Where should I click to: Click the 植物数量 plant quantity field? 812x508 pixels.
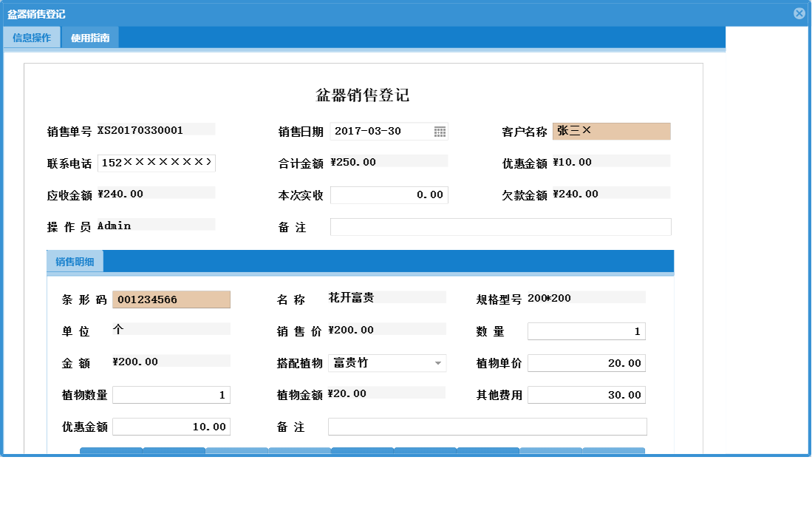(171, 395)
